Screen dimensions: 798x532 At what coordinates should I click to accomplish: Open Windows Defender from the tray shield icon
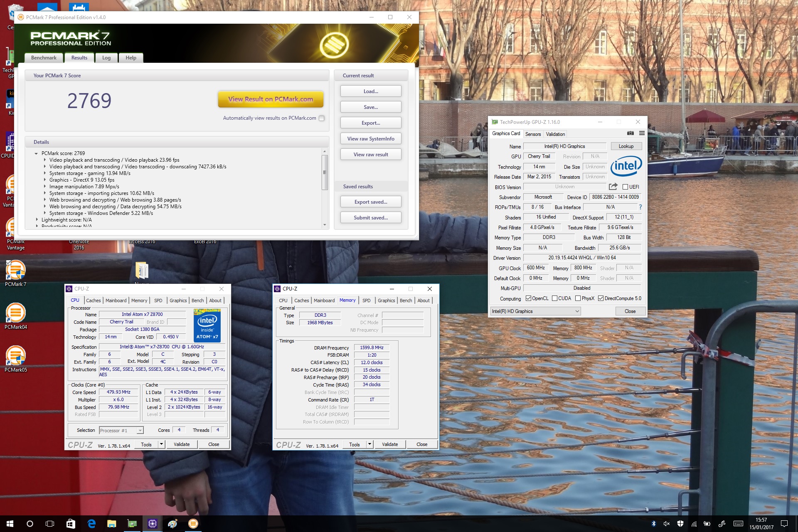[x=680, y=524]
